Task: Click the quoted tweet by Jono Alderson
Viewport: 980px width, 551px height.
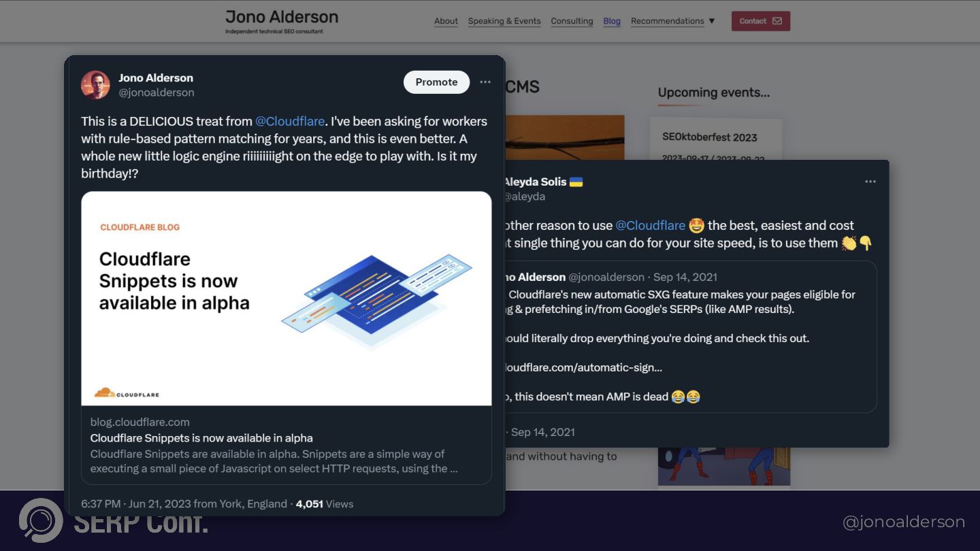Action: pos(690,337)
